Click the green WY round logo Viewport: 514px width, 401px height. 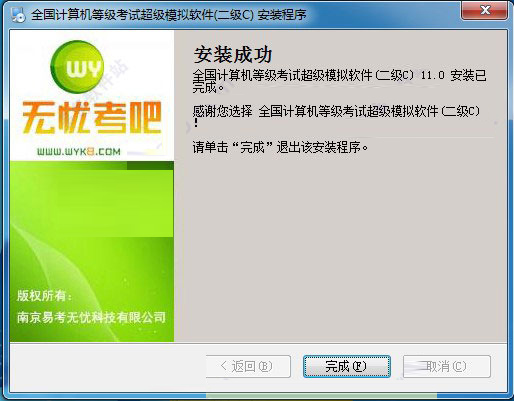coord(77,67)
